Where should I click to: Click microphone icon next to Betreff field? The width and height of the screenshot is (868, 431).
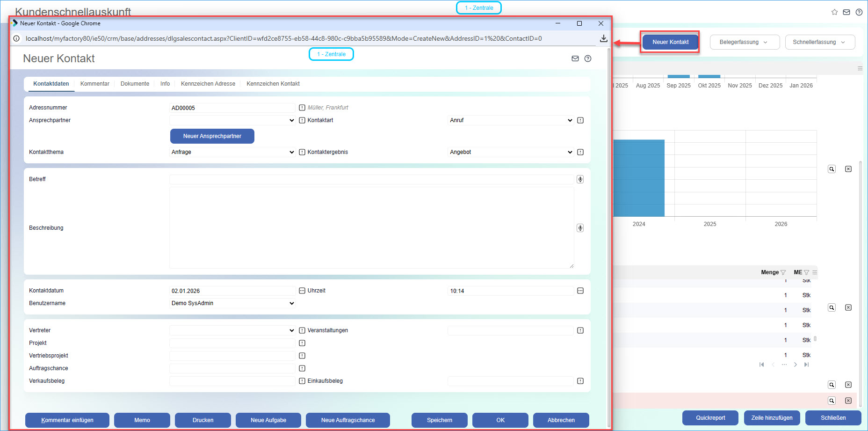[x=580, y=179]
